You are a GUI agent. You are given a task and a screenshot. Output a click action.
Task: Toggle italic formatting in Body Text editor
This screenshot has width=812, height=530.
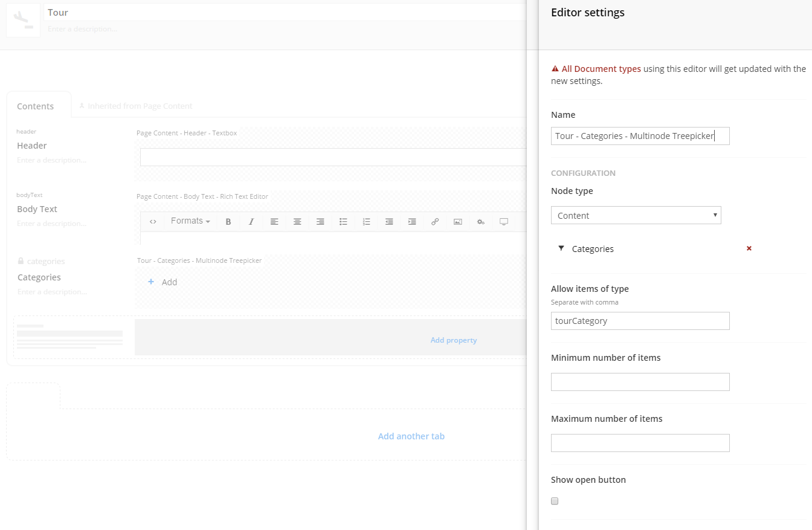pos(251,222)
